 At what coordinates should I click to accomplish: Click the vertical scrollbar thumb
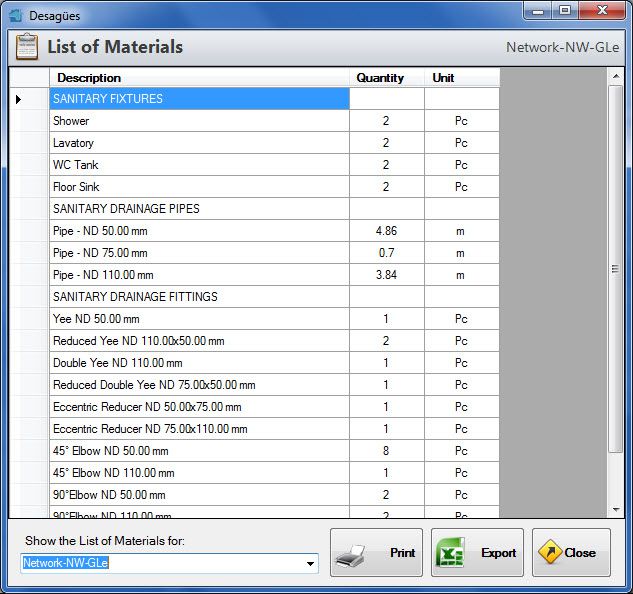616,270
